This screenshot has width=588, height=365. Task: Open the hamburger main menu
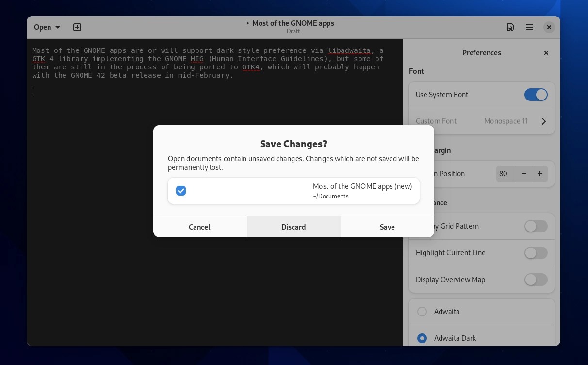point(530,27)
